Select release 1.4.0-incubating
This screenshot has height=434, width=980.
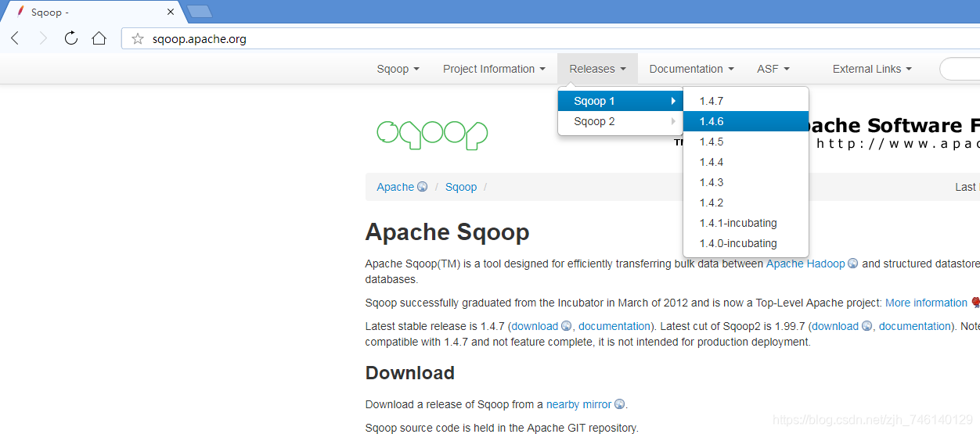[746, 243]
